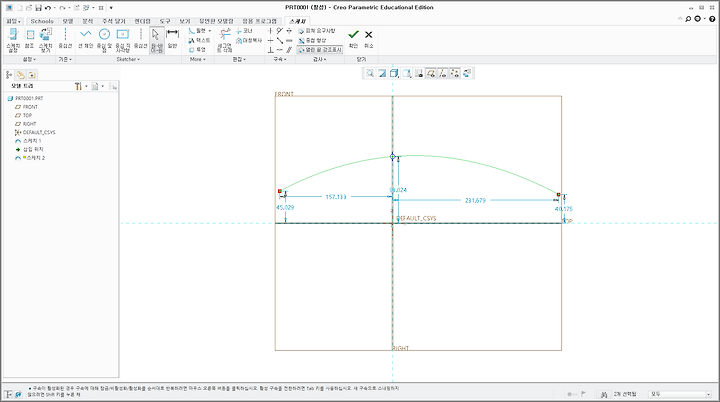Apply the vertical constraint icon
The image size is (720, 402).
pyautogui.click(x=270, y=31)
